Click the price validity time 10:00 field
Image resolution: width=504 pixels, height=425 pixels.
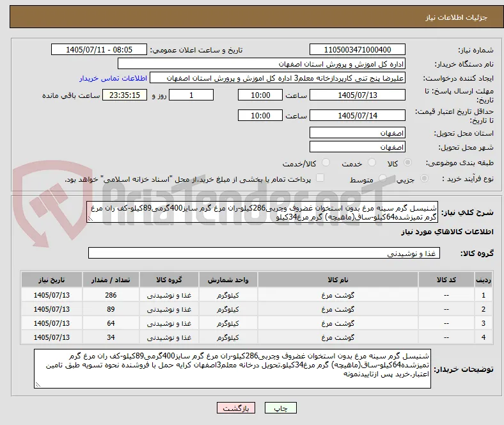click(260, 115)
